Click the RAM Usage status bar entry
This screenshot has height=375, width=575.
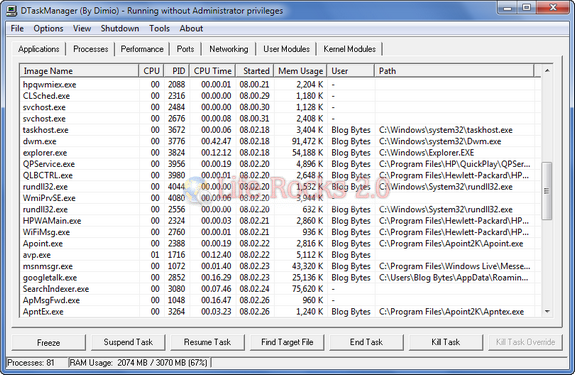click(139, 363)
